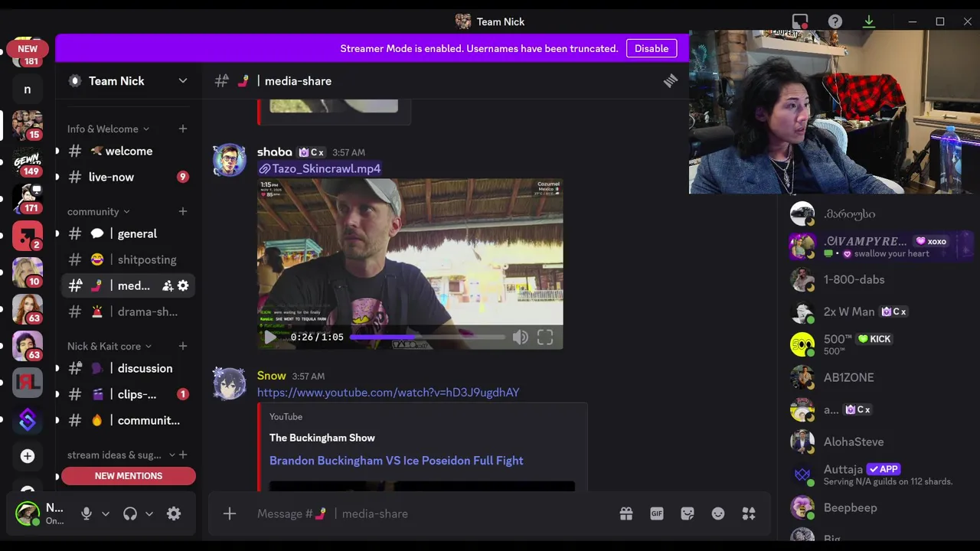Viewport: 980px width, 551px height.
Task: Open the Help question-mark icon
Action: point(835,21)
